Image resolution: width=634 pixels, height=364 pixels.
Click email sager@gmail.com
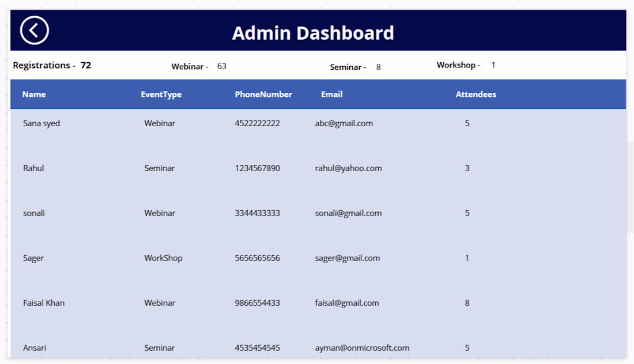coord(348,258)
